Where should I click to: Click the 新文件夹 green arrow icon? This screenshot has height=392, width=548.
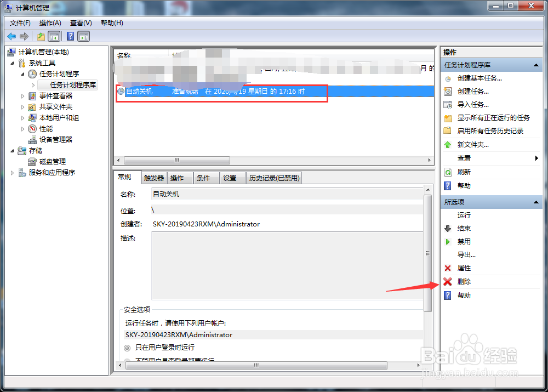coord(448,144)
